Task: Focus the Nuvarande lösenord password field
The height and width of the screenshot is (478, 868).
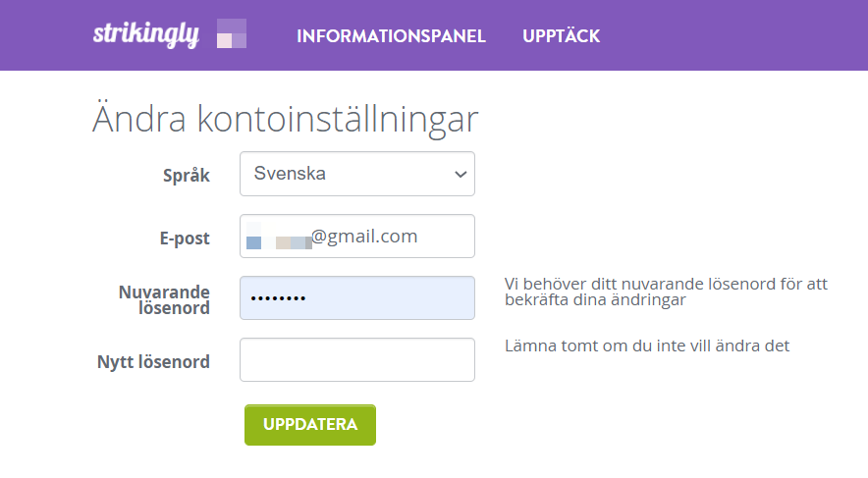Action: tap(357, 298)
